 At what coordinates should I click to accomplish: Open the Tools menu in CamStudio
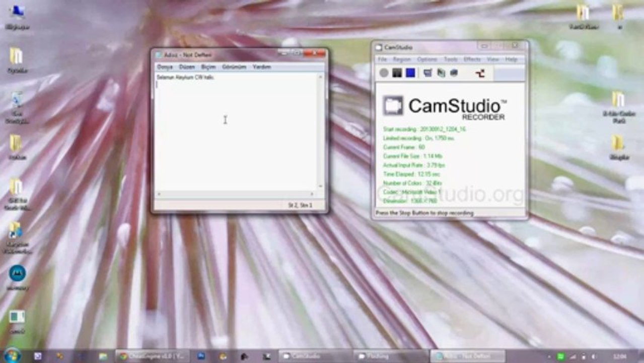(450, 59)
